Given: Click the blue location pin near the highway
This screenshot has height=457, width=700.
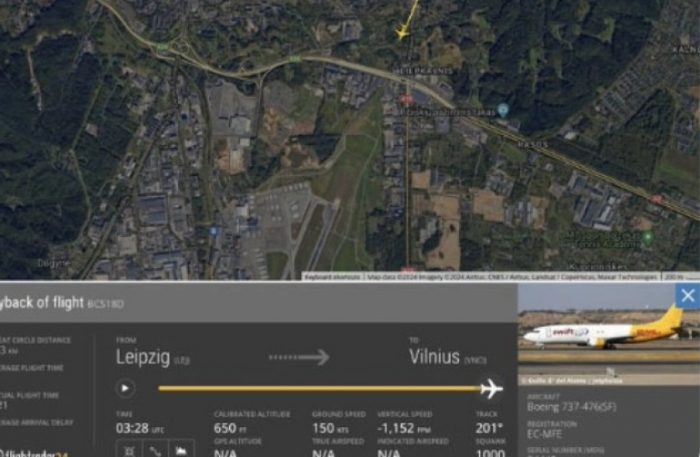Looking at the screenshot, I should click(503, 110).
